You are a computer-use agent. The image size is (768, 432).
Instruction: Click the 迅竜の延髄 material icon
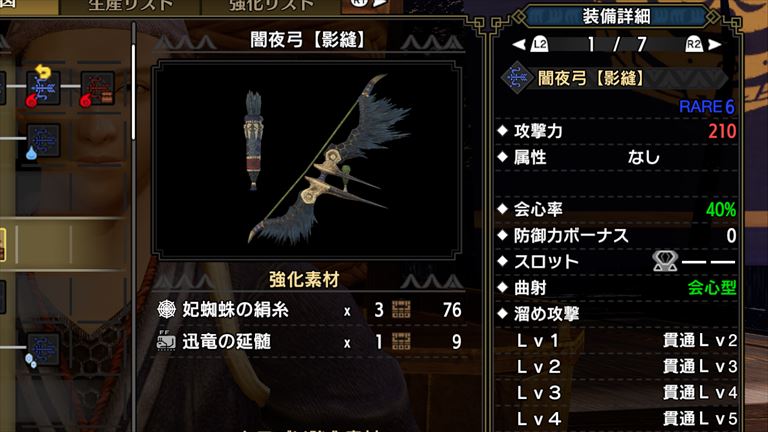pyautogui.click(x=166, y=341)
